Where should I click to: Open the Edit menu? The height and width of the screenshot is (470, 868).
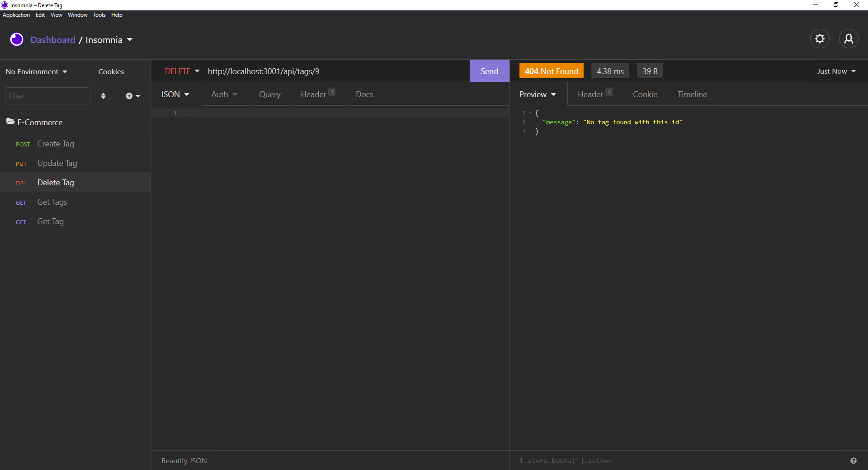[x=40, y=15]
